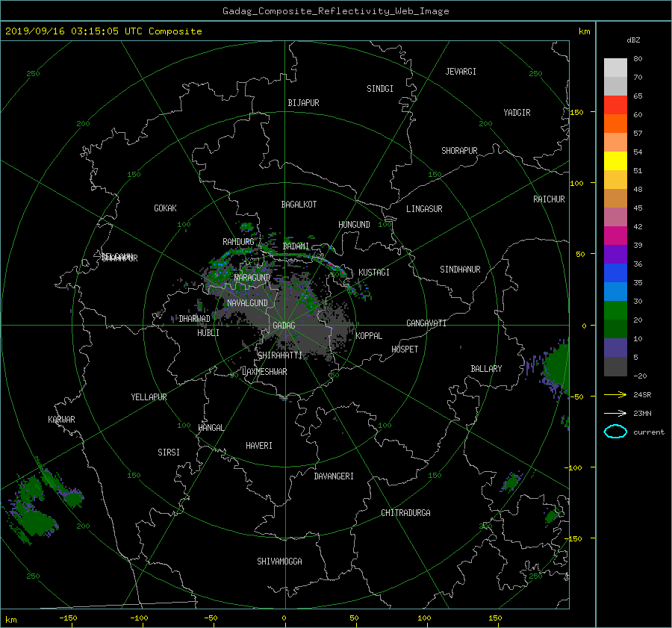Viewport: 672px width, 628px height.
Task: Click the HUNGUND city label
Action: (x=354, y=225)
